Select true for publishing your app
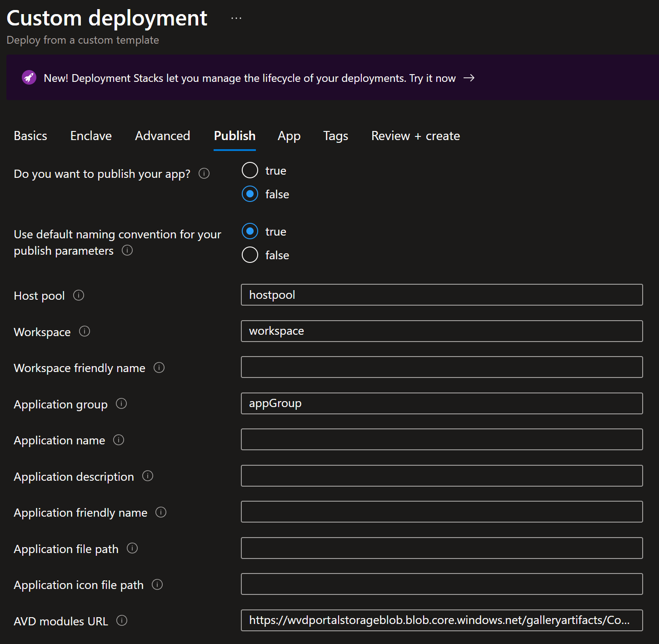The height and width of the screenshot is (644, 659). [x=250, y=171]
